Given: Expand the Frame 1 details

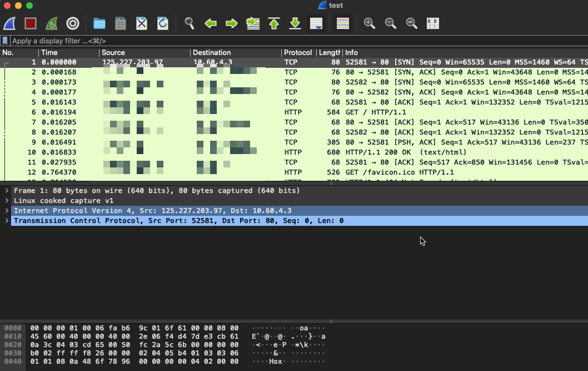Looking at the screenshot, I should 7,191.
